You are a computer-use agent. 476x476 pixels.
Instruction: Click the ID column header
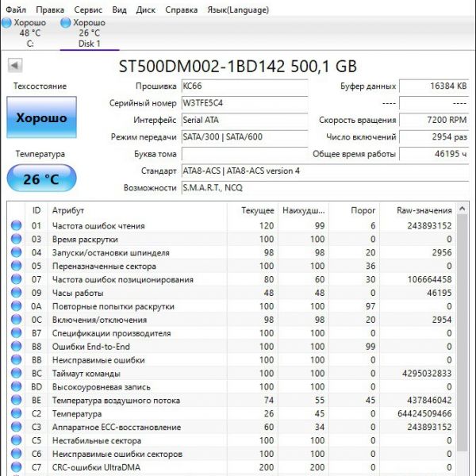coord(36,210)
